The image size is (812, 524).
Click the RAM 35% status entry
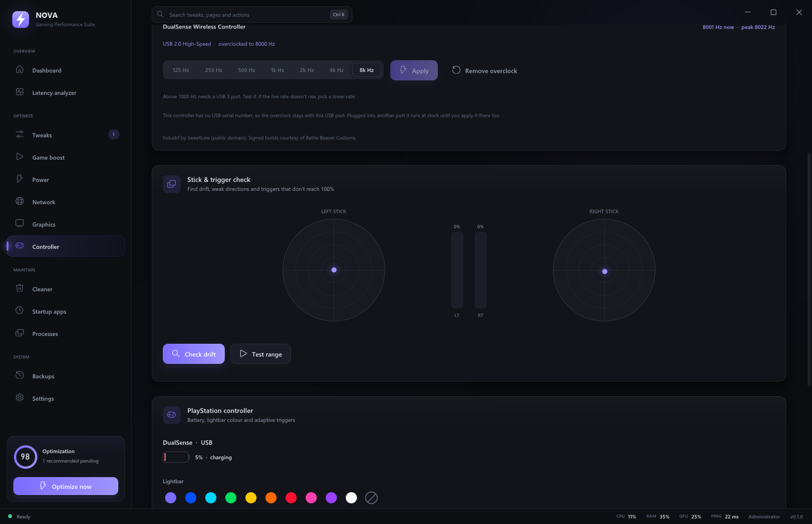(658, 517)
